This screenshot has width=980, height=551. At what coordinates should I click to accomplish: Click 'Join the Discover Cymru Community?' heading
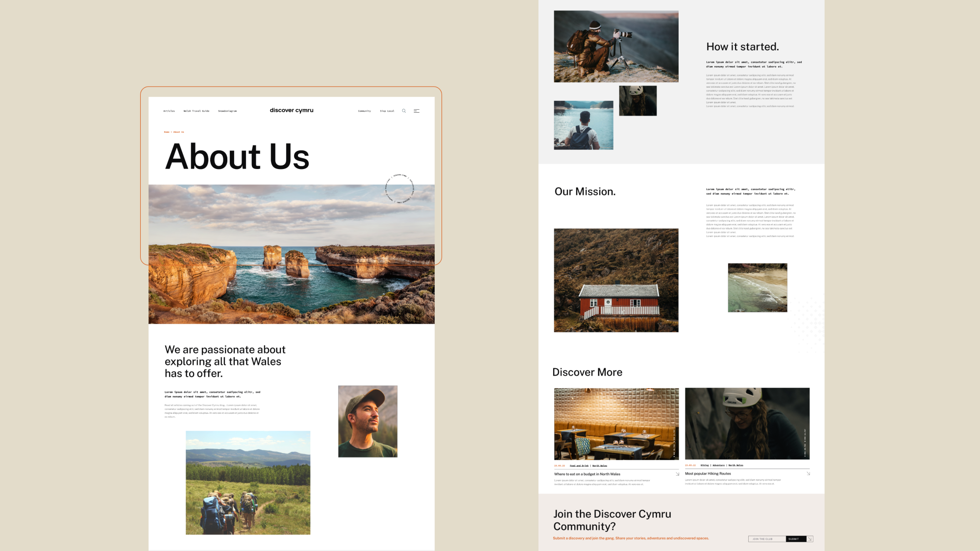coord(612,520)
